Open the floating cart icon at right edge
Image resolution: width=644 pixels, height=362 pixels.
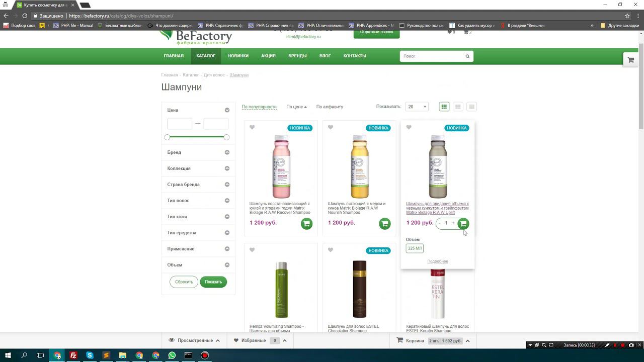[631, 60]
